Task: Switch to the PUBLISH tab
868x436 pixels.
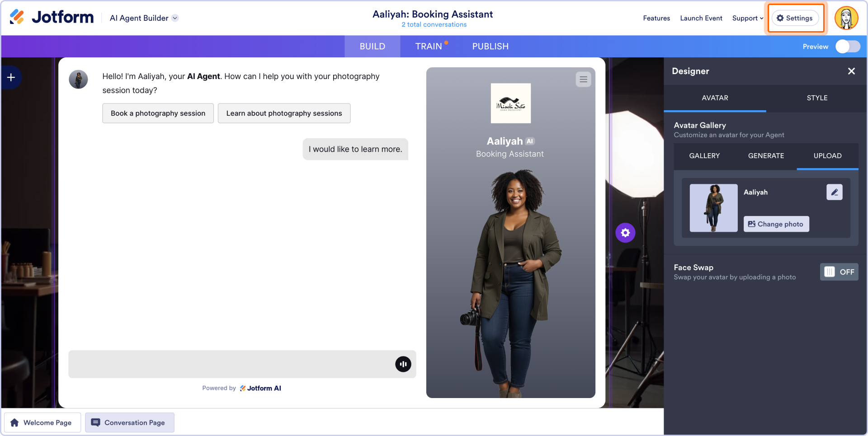Action: click(x=491, y=47)
